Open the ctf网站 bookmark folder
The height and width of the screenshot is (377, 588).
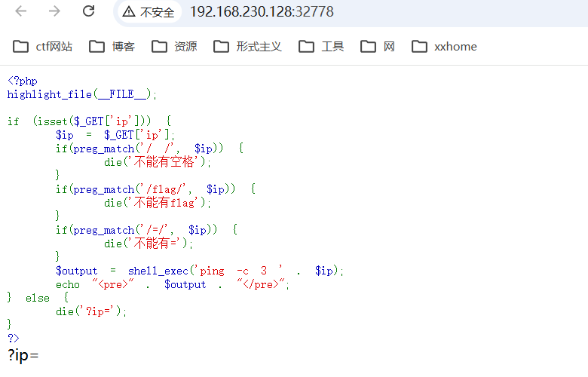point(43,47)
